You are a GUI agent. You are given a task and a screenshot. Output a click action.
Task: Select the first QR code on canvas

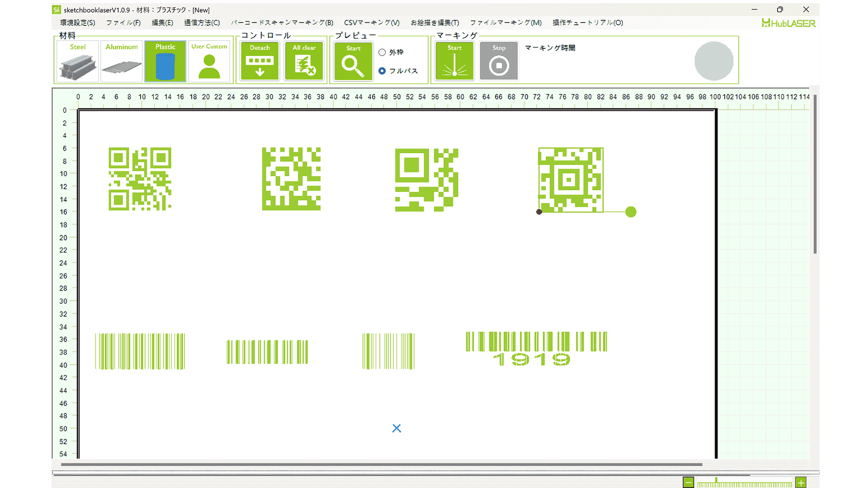tap(140, 179)
